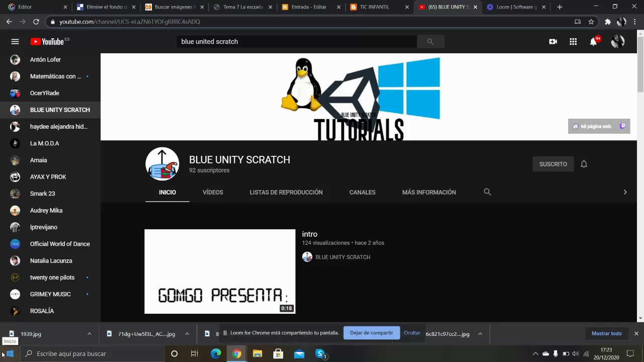Open twenty one pilots subscription

pos(50,278)
